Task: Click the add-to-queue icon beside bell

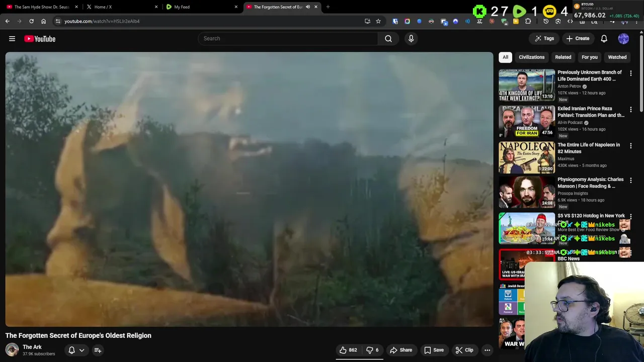Action: click(x=98, y=350)
